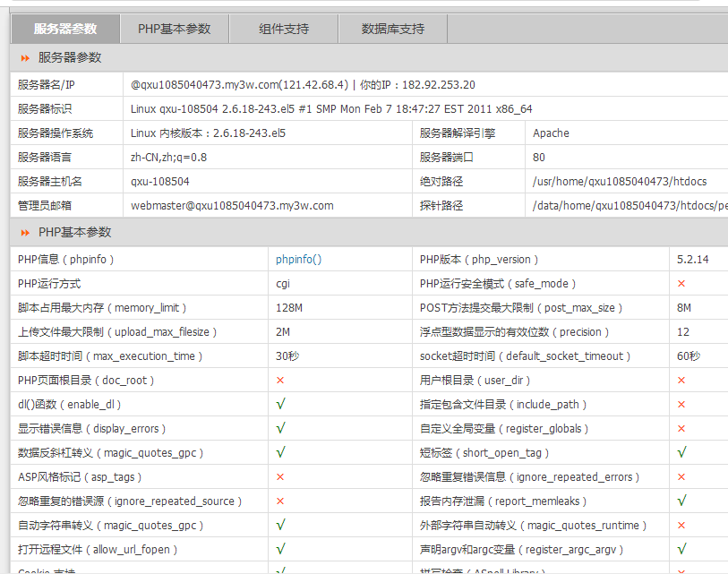
Task: Click the arrow icon beside PHP基本参数 section header
Action: click(25, 233)
